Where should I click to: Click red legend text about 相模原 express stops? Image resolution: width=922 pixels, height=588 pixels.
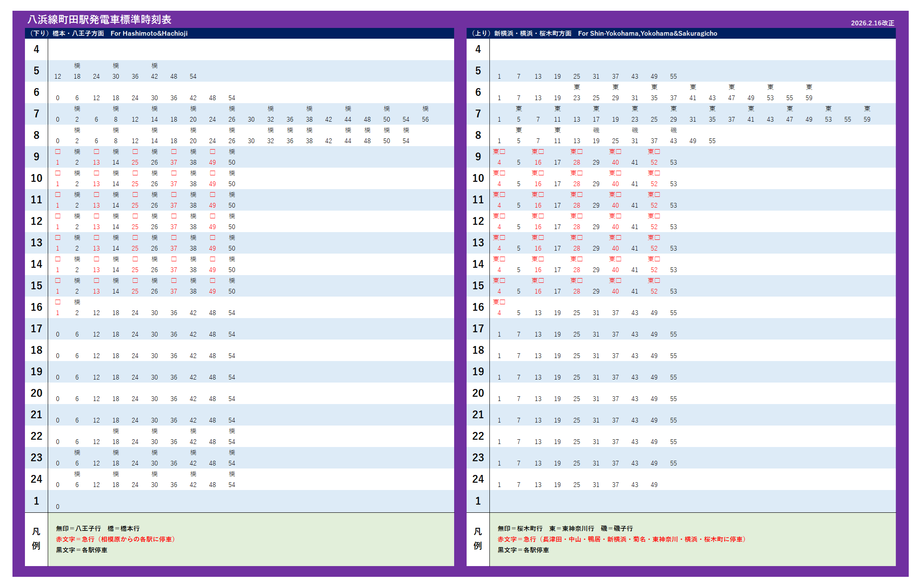116,539
